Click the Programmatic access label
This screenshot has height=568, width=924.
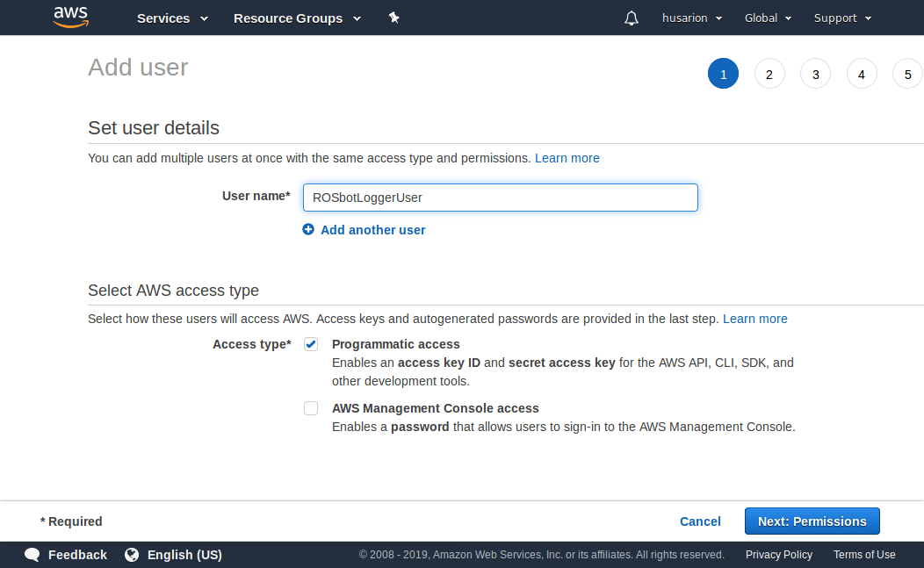tap(396, 344)
